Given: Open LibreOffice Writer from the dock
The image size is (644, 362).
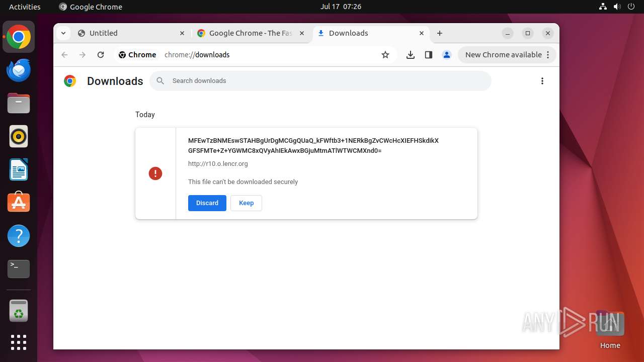Looking at the screenshot, I should click(x=19, y=169).
